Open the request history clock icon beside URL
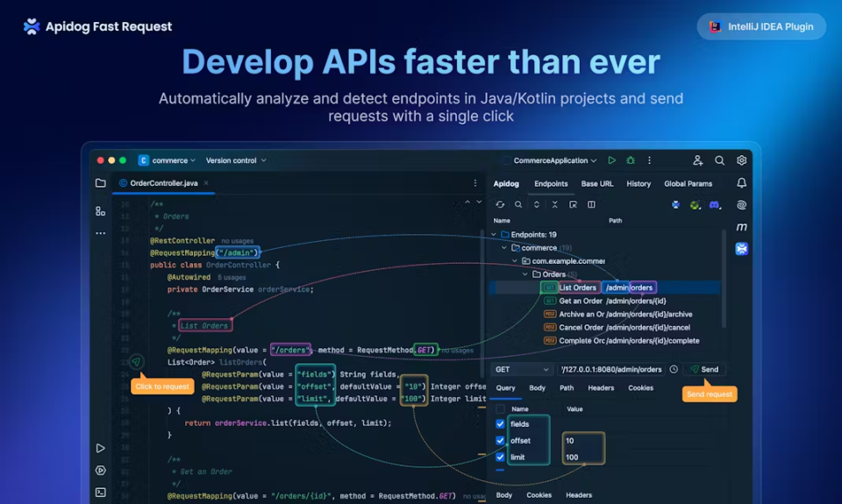842x504 pixels. click(674, 369)
